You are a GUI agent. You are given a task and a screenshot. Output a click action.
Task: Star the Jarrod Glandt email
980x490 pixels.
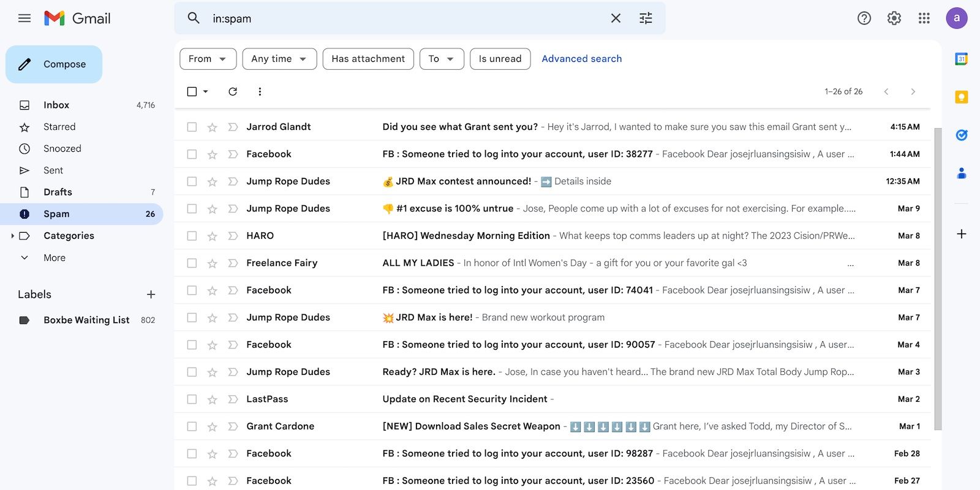tap(213, 127)
